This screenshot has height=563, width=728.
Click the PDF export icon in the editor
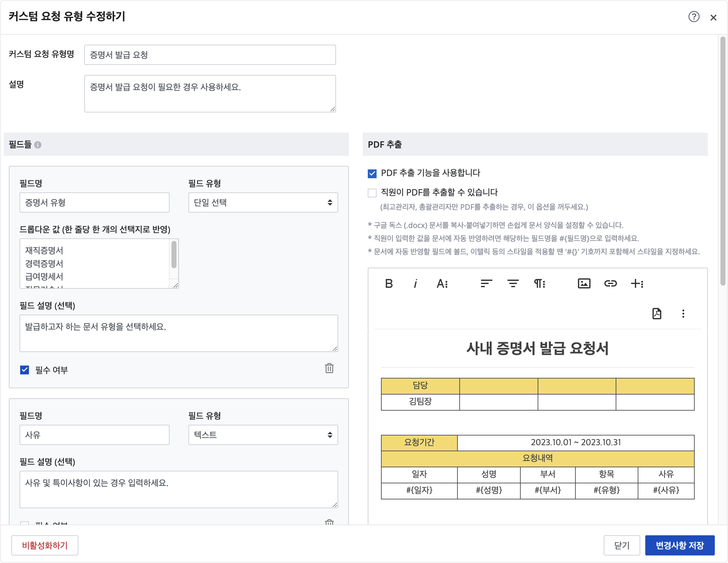656,314
